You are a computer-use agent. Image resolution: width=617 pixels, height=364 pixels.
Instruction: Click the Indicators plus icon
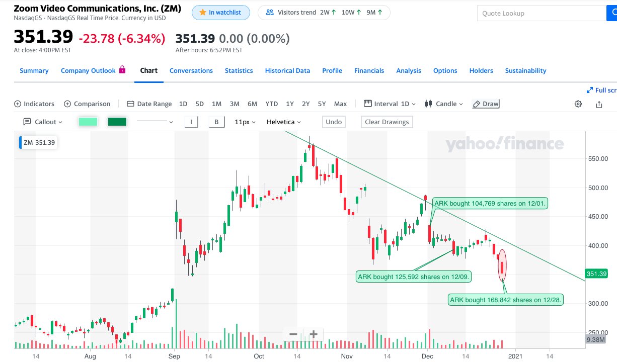pos(18,104)
